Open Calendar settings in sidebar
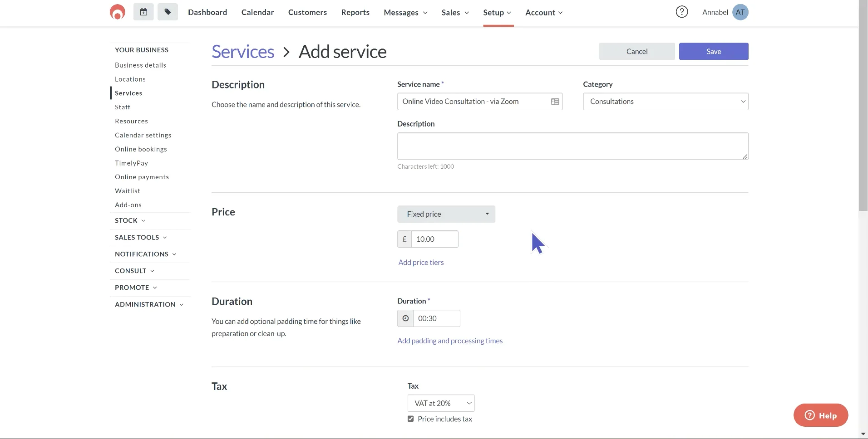Viewport: 868px width, 439px height. coord(143,135)
